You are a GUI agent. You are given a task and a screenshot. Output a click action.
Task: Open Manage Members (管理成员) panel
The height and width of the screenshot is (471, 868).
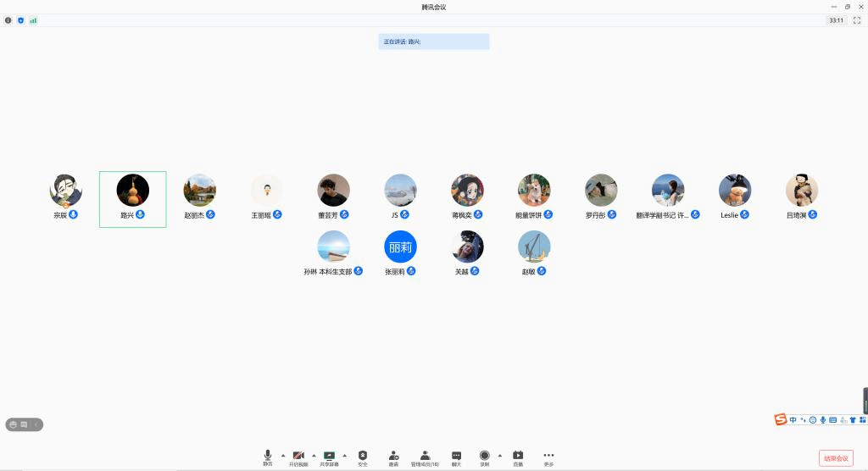click(425, 456)
